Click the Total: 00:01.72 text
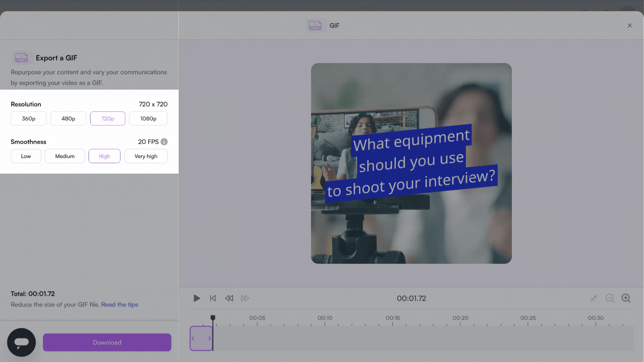Screen dimensions: 644x362 click(33, 294)
